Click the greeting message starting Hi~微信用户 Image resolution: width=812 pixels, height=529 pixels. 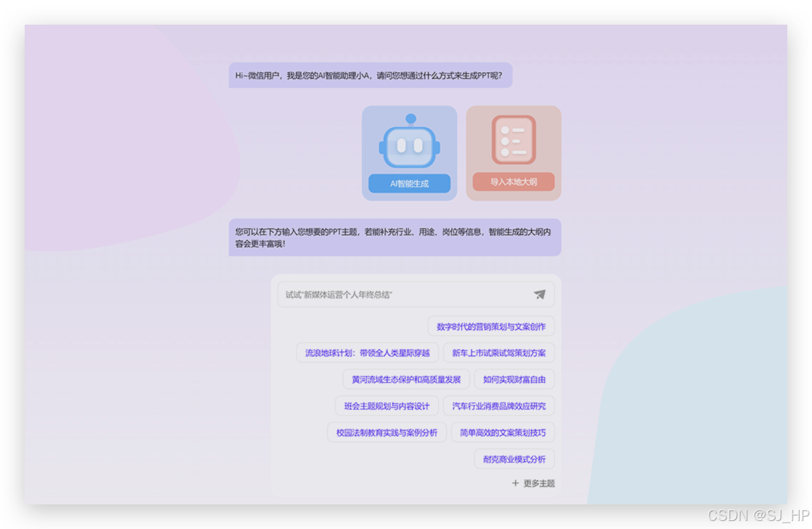[x=370, y=75]
